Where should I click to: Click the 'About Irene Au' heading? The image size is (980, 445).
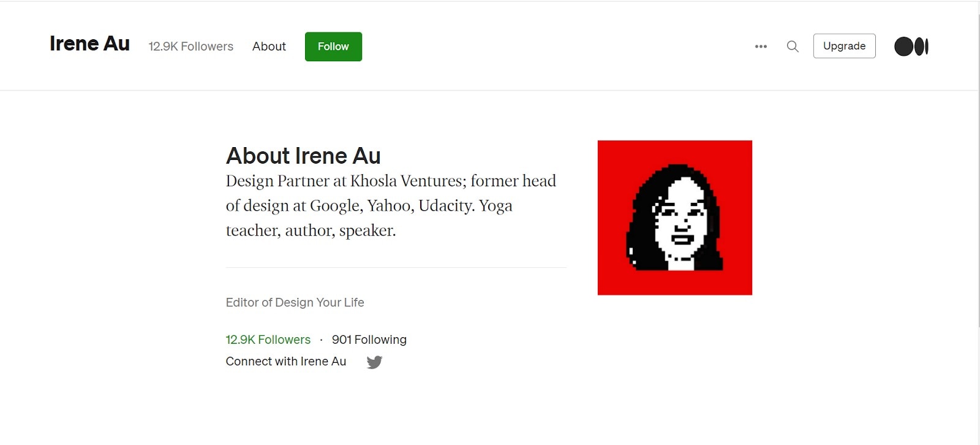[x=303, y=156]
